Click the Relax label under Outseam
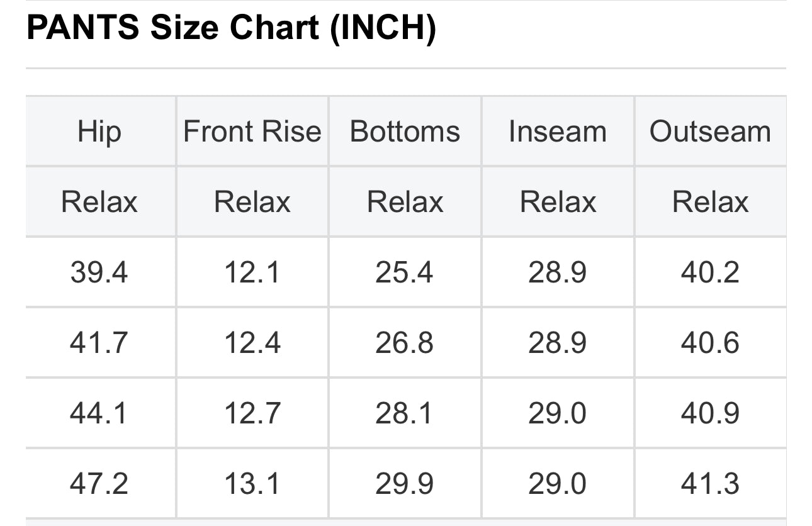This screenshot has height=526, width=812. click(710, 203)
